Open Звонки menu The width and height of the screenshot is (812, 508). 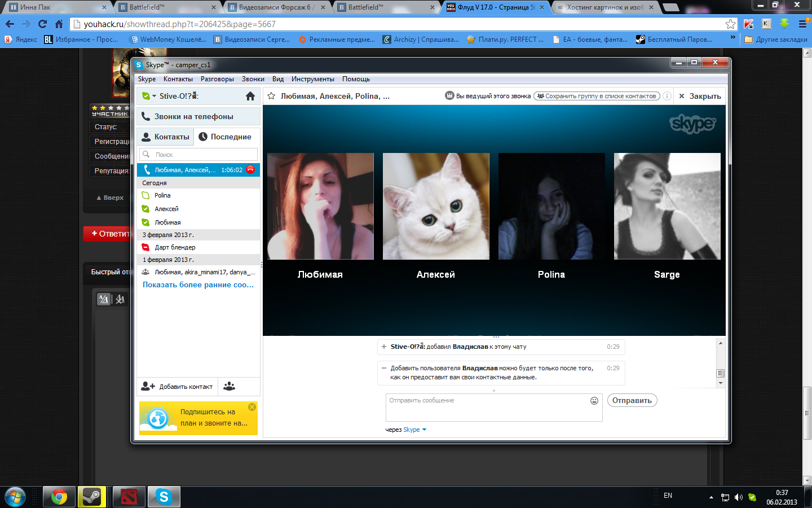tap(253, 79)
